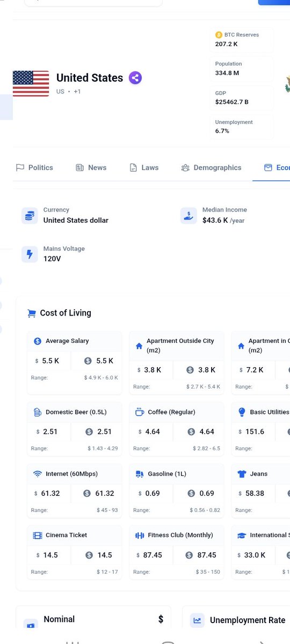Click the Median Income hand-money icon
This screenshot has width=290, height=644.
click(189, 216)
